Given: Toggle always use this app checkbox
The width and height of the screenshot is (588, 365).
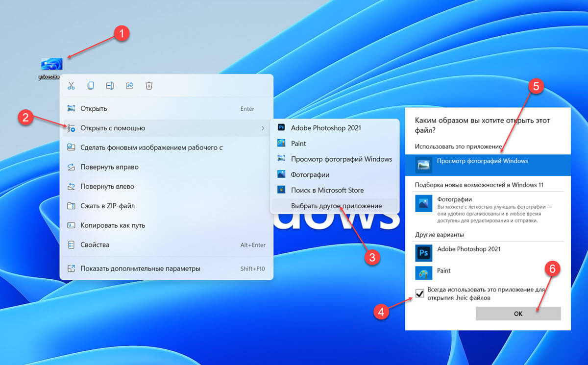Looking at the screenshot, I should point(419,293).
